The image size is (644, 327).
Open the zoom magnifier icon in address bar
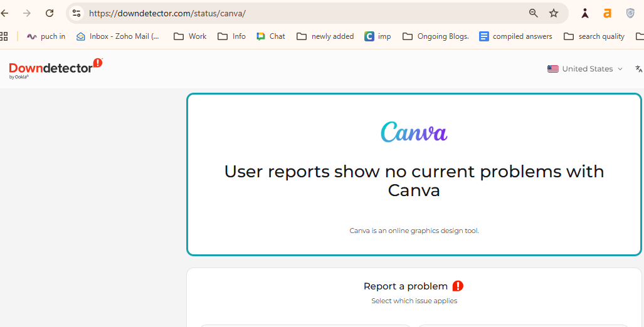pyautogui.click(x=533, y=13)
